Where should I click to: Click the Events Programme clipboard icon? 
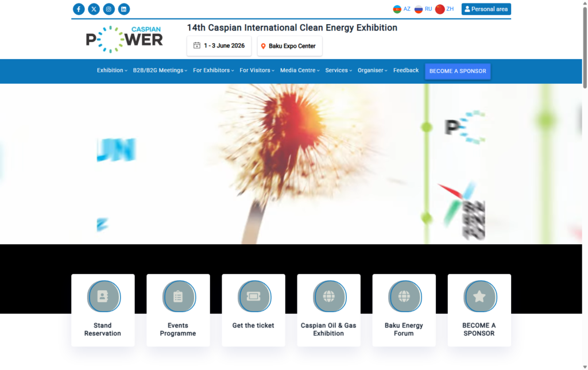click(178, 296)
